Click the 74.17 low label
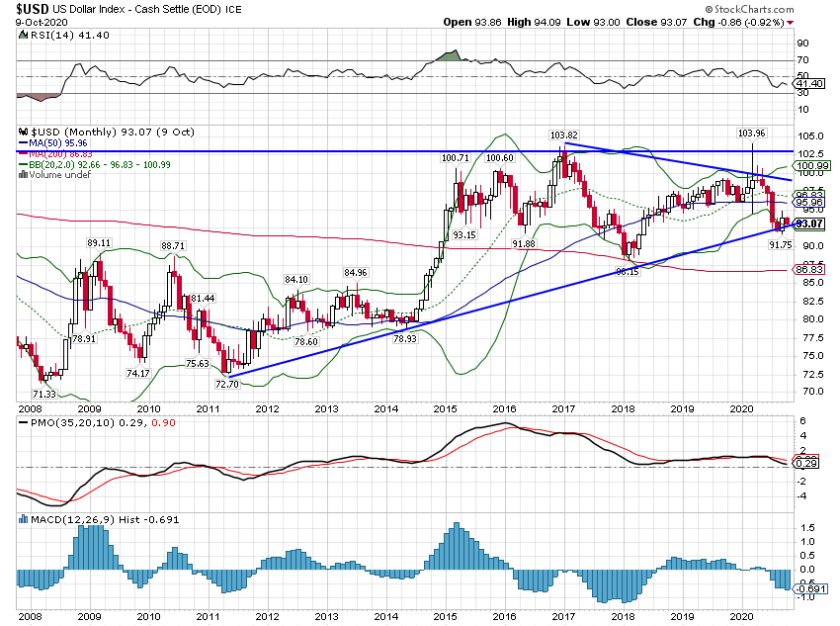 coord(138,373)
